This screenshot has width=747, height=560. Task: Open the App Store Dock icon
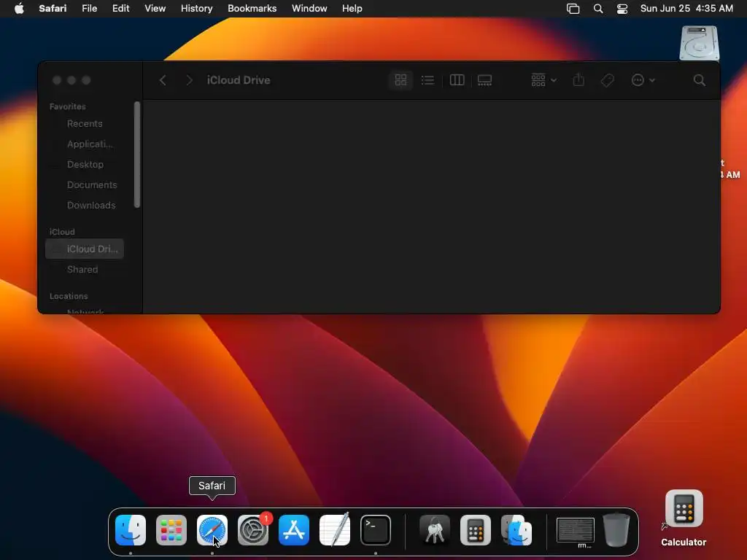[x=294, y=530]
